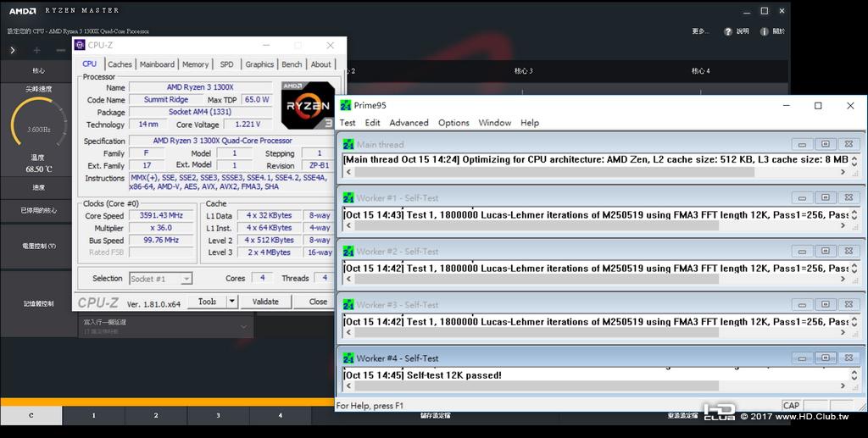Add a profile with the plus icon
The height and width of the screenshot is (438, 868).
click(x=36, y=50)
